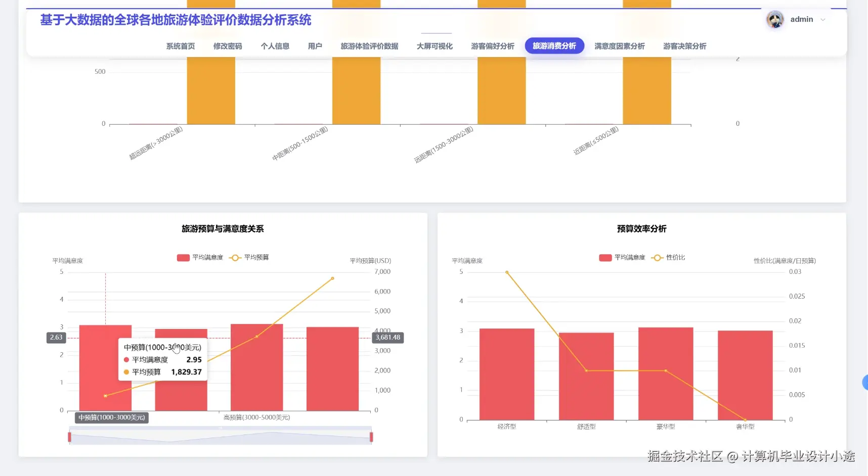Go to 修改密码 page
Image resolution: width=868 pixels, height=476 pixels.
click(228, 46)
